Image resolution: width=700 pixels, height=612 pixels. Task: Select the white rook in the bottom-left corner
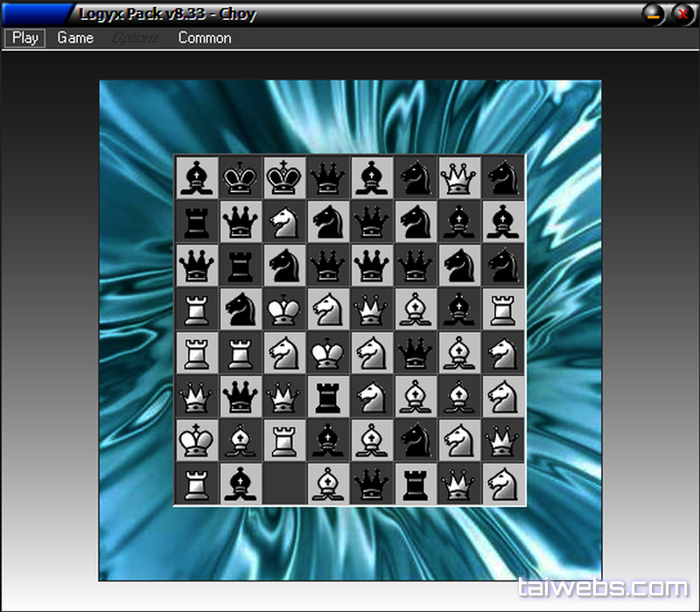(x=197, y=483)
